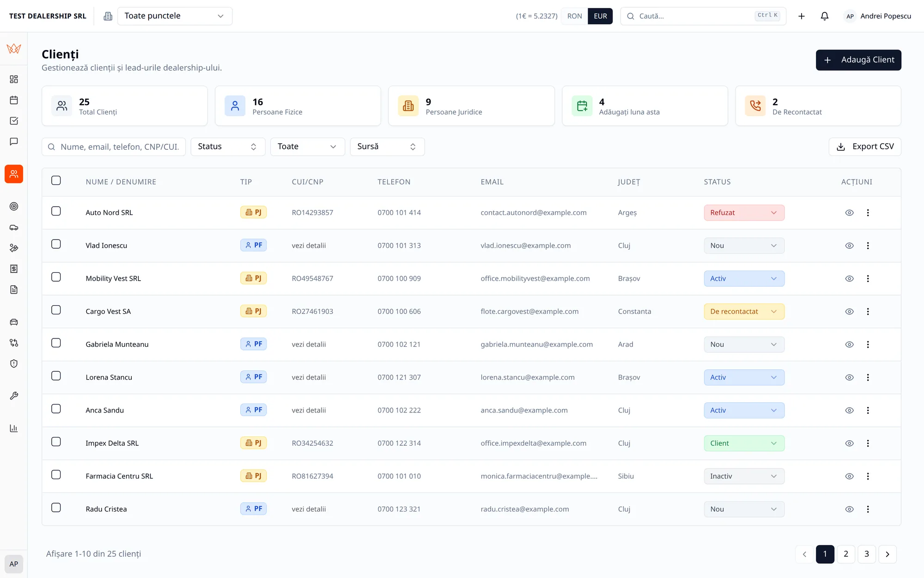Export the client list as CSV

tap(865, 147)
